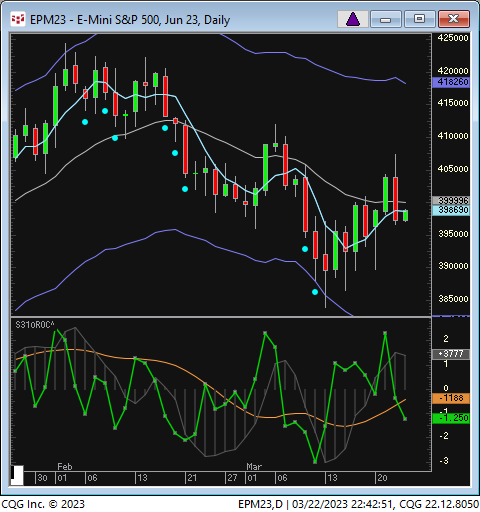Click the 21 date marker on time axis
Viewport: 480px width, 512px height.
192,478
